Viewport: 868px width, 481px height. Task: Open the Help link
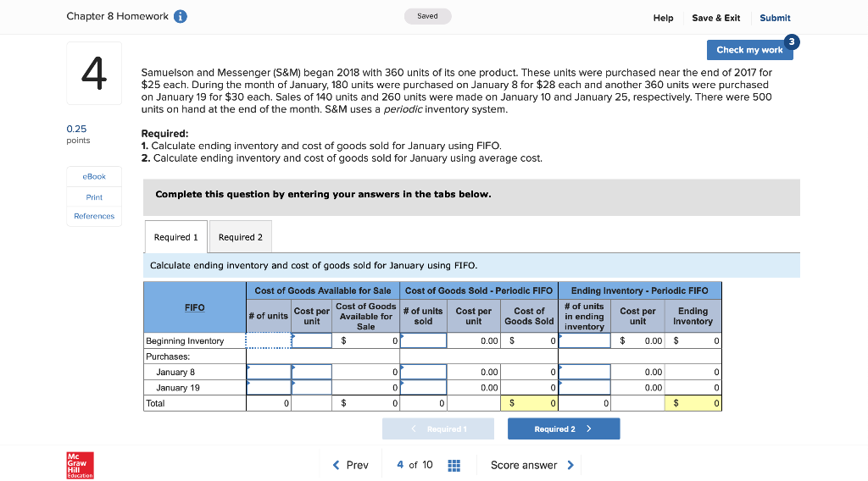[x=663, y=18]
